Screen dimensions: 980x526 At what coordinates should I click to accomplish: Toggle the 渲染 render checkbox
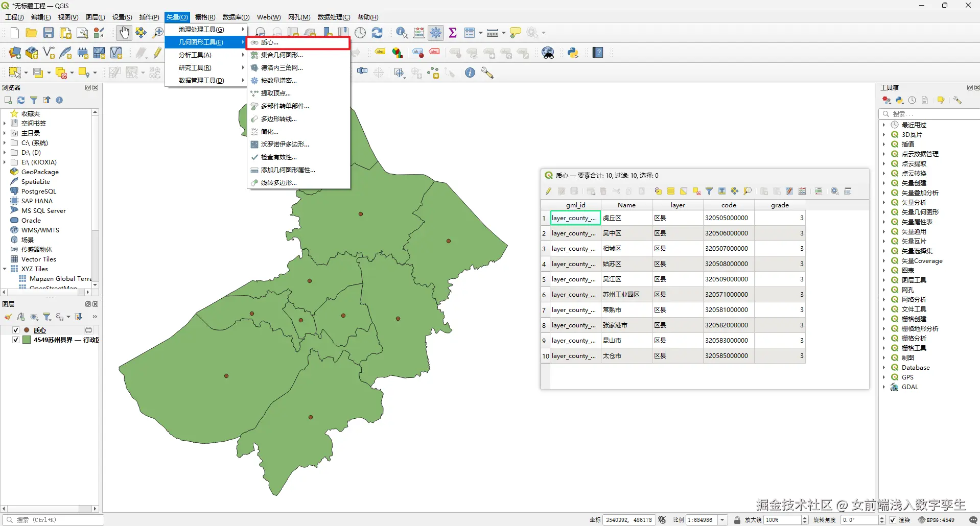(893, 520)
